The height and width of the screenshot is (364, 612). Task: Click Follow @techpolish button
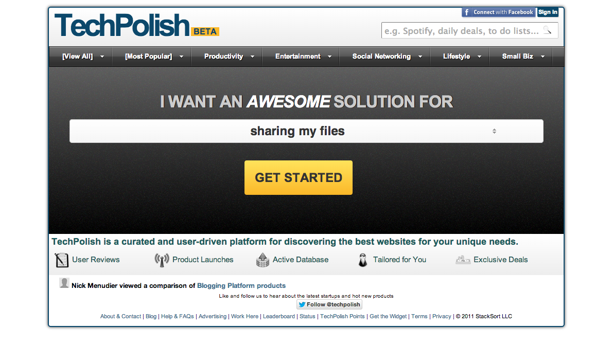pyautogui.click(x=329, y=305)
